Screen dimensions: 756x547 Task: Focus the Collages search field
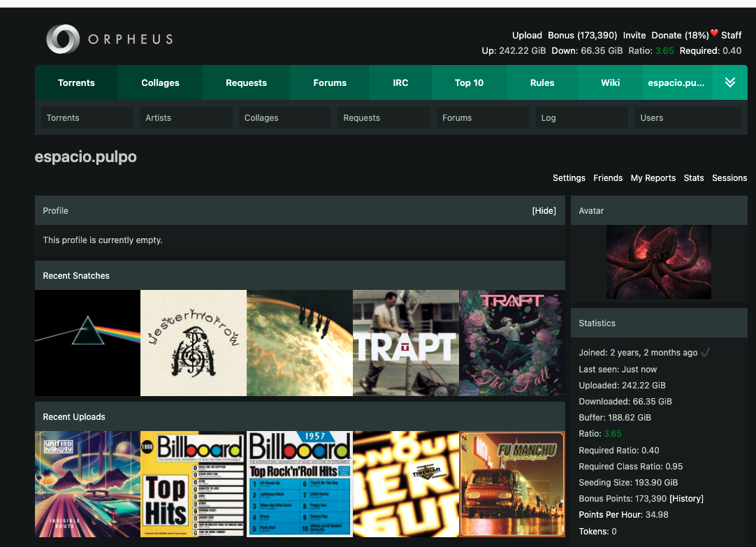tap(285, 117)
